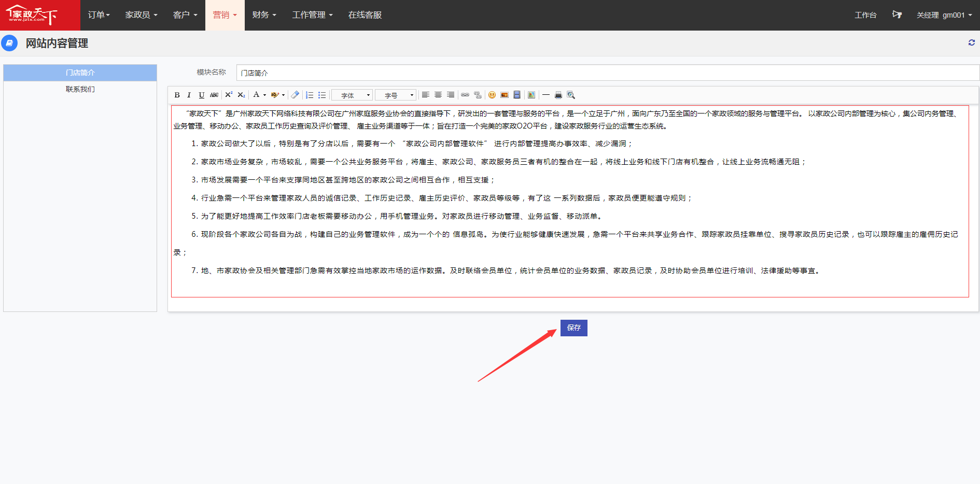Insert image icon in toolbar
Image resolution: width=980 pixels, height=484 pixels.
[505, 95]
